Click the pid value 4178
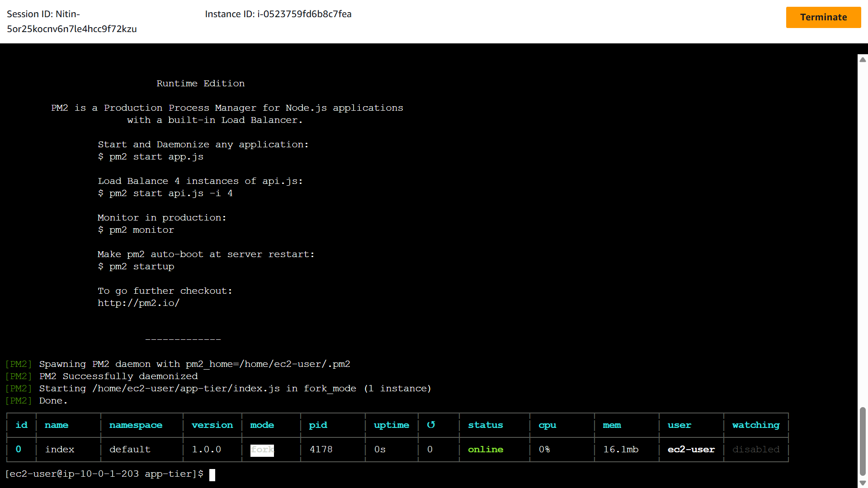This screenshot has width=868, height=488. click(321, 450)
